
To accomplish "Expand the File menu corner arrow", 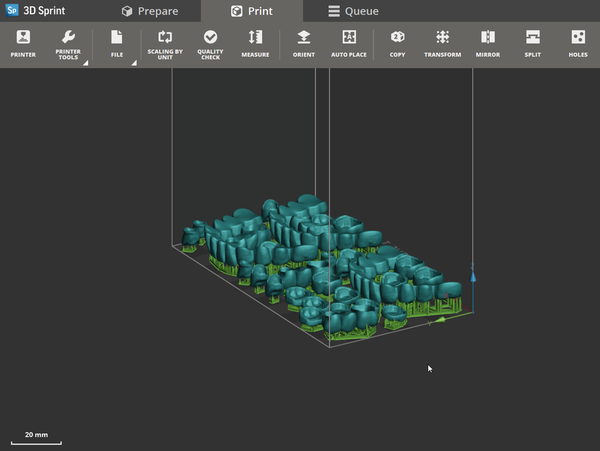I will click(x=134, y=63).
